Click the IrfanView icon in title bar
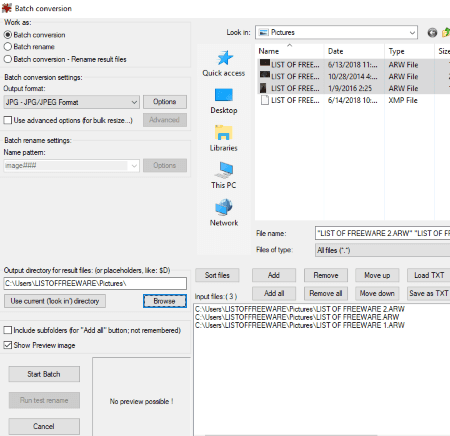This screenshot has height=436, width=450. pyautogui.click(x=6, y=8)
